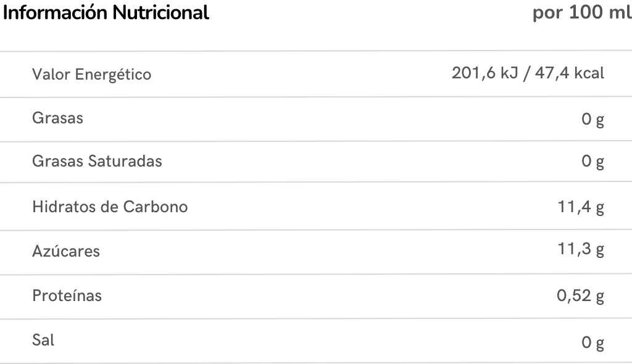This screenshot has height=364, width=632.
Task: Click the 'Sal' row label
Action: tap(43, 340)
